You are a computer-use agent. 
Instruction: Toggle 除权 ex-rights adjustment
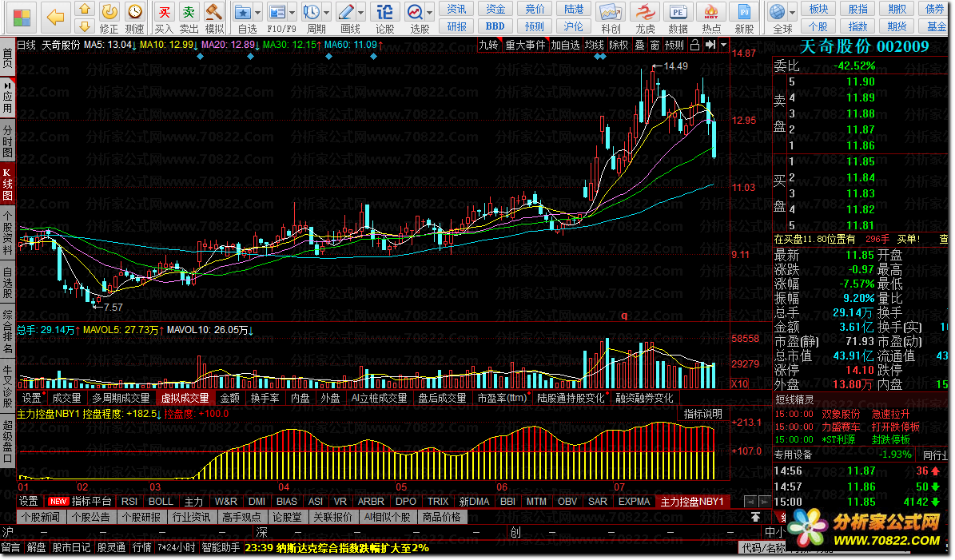(x=619, y=45)
